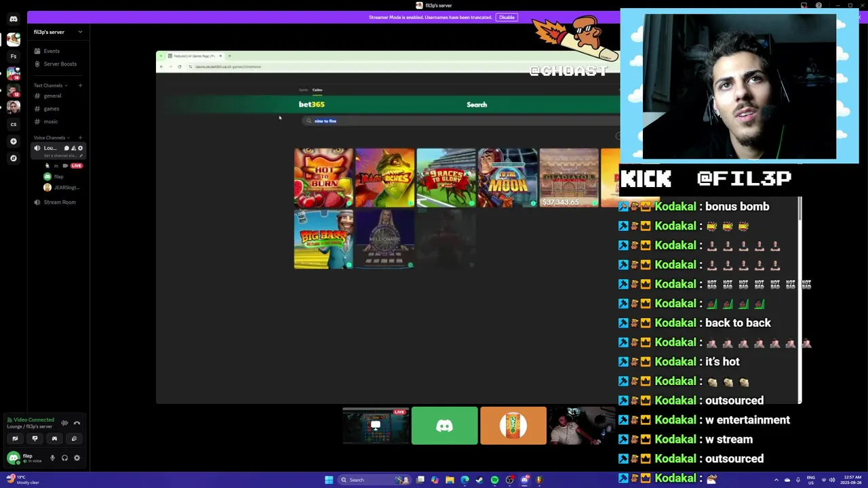Open the Events section
The width and height of the screenshot is (868, 488).
tap(52, 51)
